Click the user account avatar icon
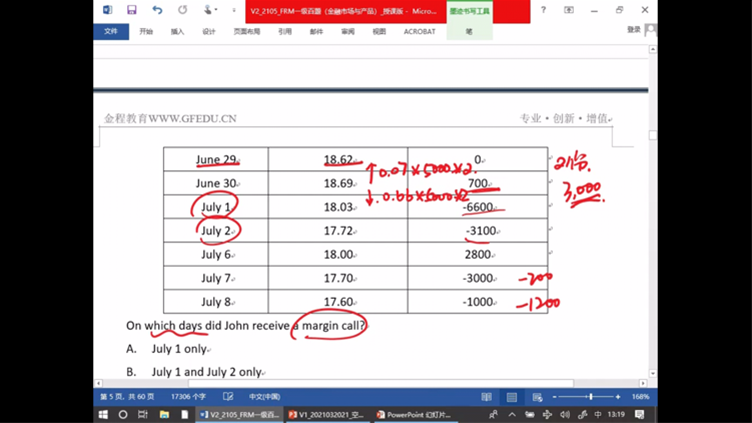 (650, 30)
